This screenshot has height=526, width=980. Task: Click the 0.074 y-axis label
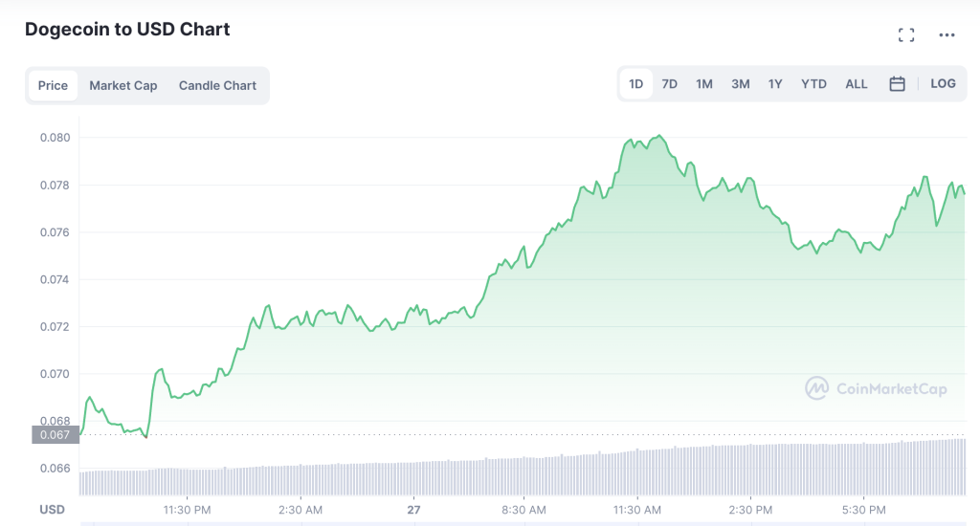[55, 279]
